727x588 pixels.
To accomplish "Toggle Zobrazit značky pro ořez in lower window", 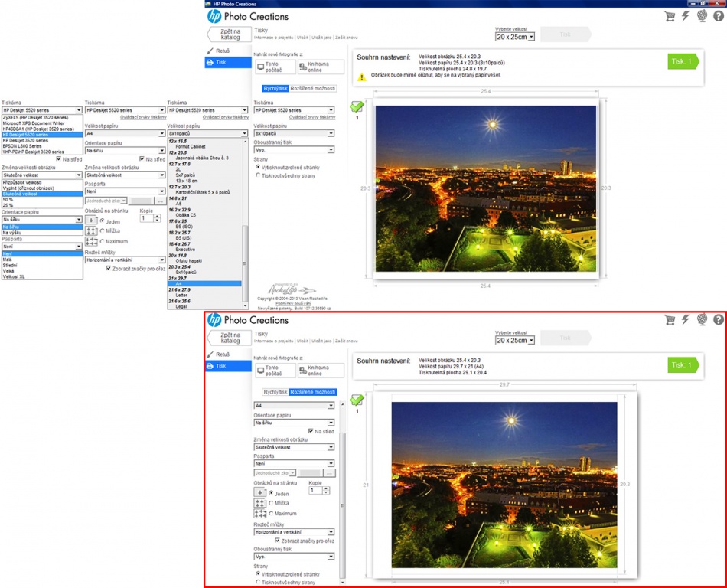I will pyautogui.click(x=277, y=541).
